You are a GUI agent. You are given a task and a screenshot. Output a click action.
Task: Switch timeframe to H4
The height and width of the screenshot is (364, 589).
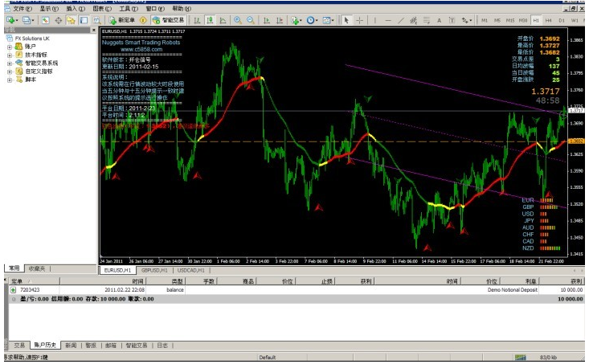tap(549, 20)
